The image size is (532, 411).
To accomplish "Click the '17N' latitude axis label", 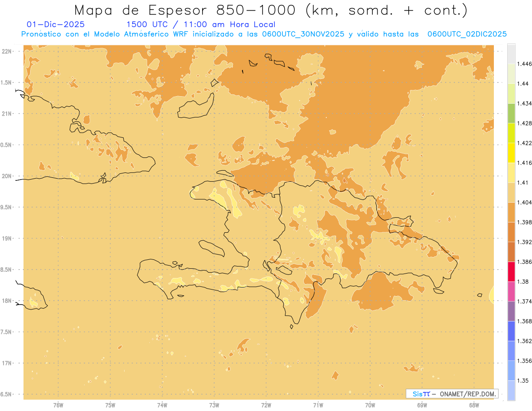I will [x=7, y=363].
